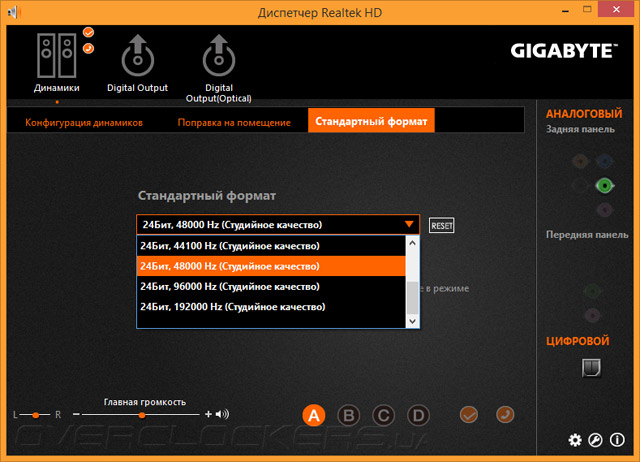Screen dimensions: 640x462
Task: Mute sound with the speaker volume icon
Action: [222, 414]
